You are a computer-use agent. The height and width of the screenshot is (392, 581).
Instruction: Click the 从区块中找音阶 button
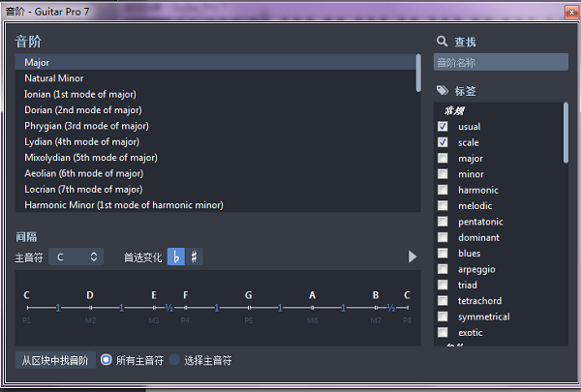55,361
